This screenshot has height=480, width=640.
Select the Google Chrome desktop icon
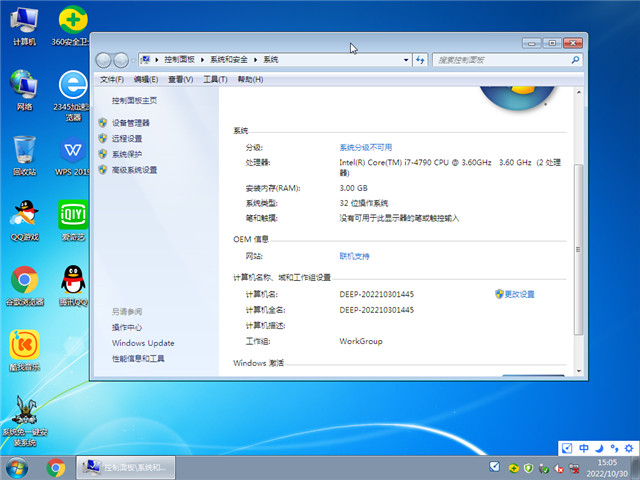coord(24,281)
